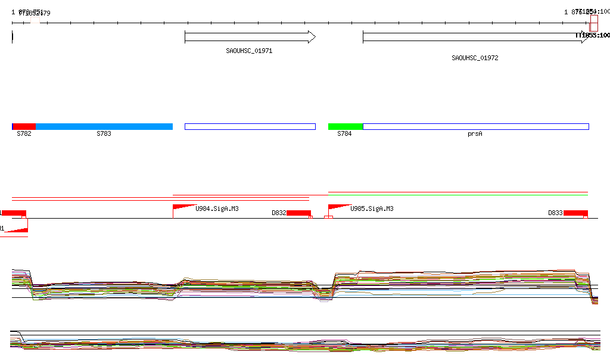Click the red terminator block at far left
Image resolution: width=610 pixels, height=364 pixels.
[14, 213]
